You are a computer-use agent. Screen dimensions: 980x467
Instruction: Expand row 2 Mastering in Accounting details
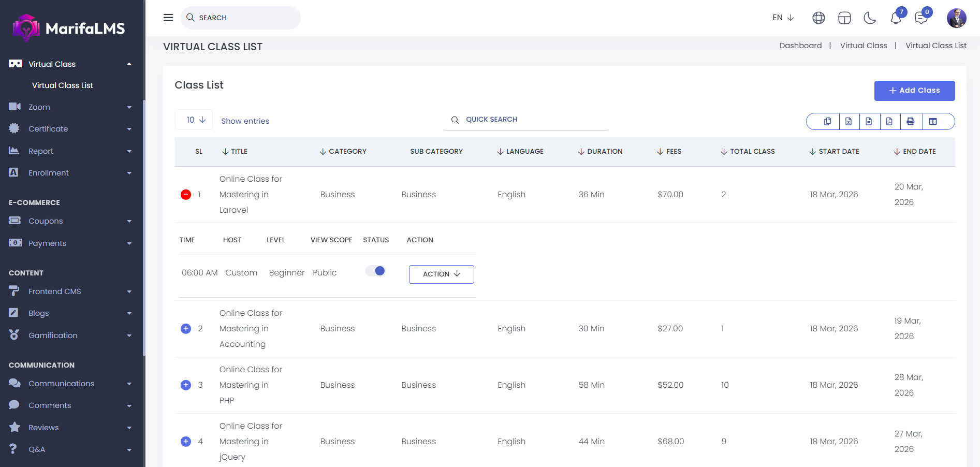point(186,329)
